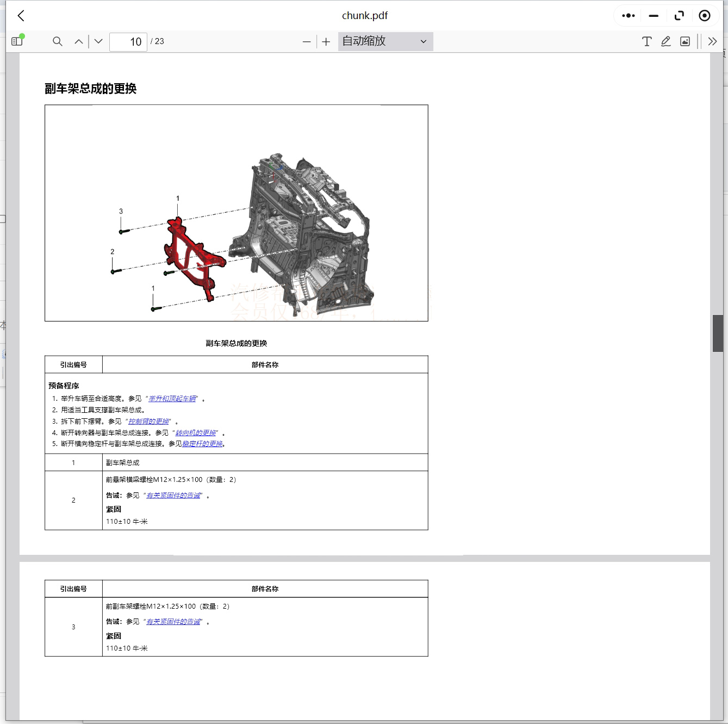Select the freehand draw pen tool
Screen dimensions: 728x724
point(665,41)
